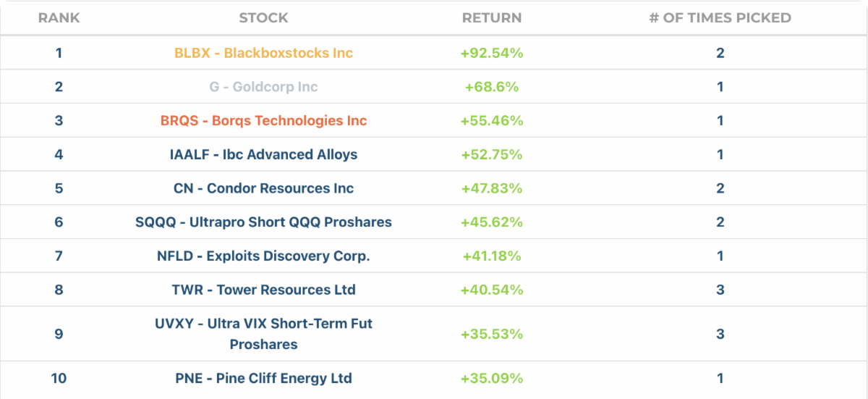Select rank number 1 cell

click(x=59, y=53)
